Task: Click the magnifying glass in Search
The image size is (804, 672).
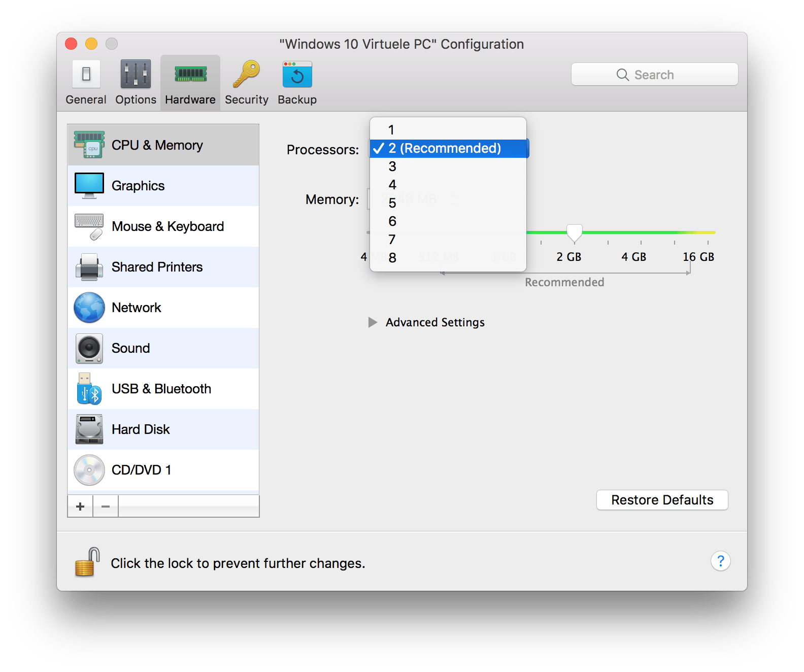Action: (x=623, y=75)
